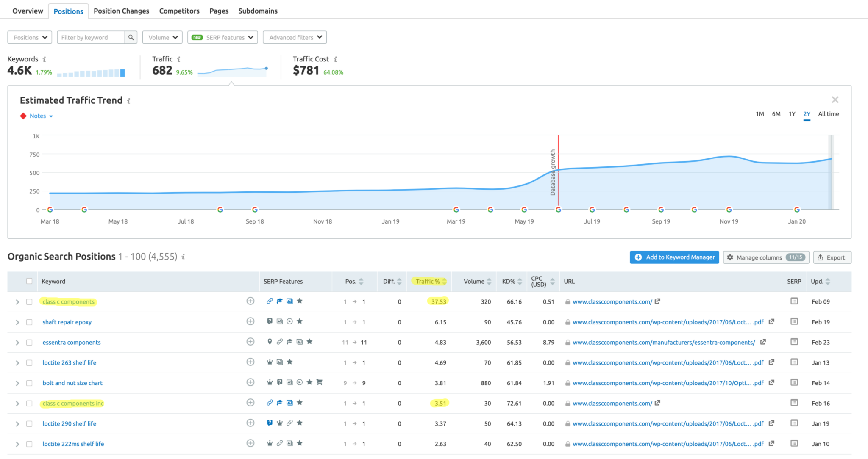Open the Positions filter dropdown

click(x=30, y=37)
